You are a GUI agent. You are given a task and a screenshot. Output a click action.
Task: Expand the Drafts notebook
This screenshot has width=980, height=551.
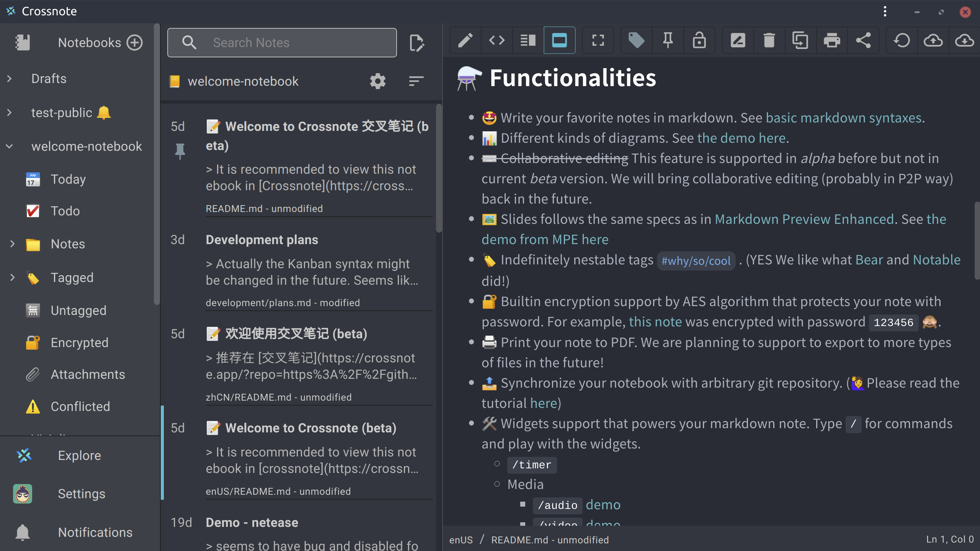click(x=9, y=78)
